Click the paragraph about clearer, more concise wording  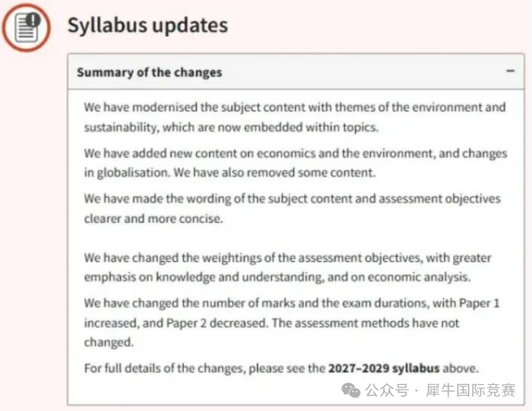[x=292, y=208]
